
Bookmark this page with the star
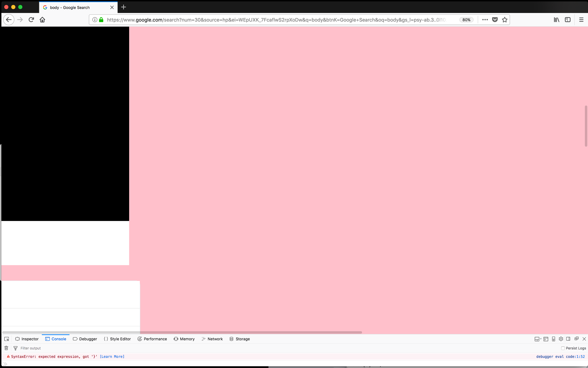click(505, 20)
